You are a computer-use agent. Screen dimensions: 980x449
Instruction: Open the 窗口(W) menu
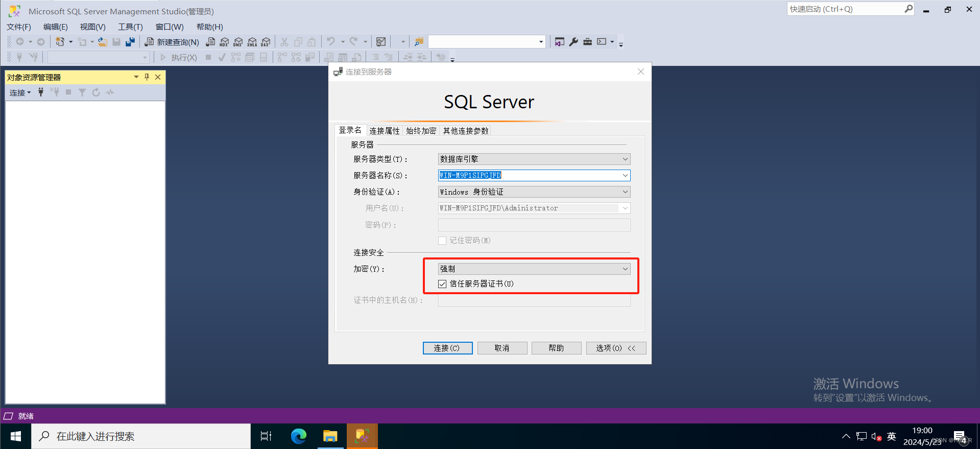coord(170,27)
